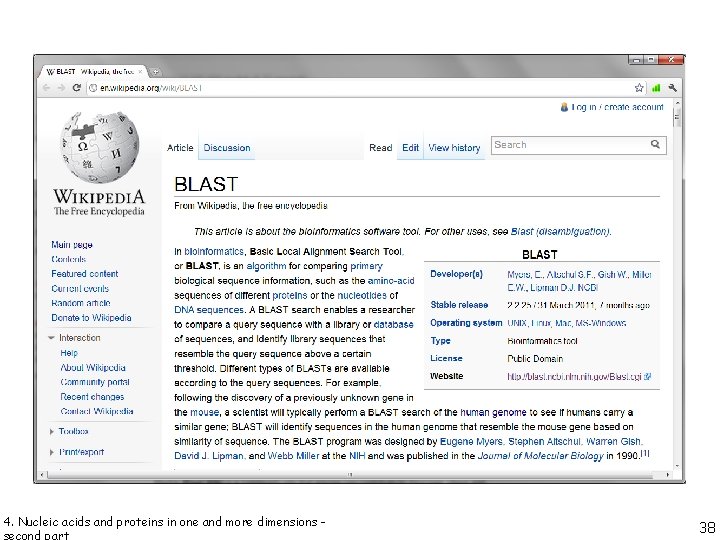Open the Warren Gish link
720x540 pixels.
(x=613, y=442)
